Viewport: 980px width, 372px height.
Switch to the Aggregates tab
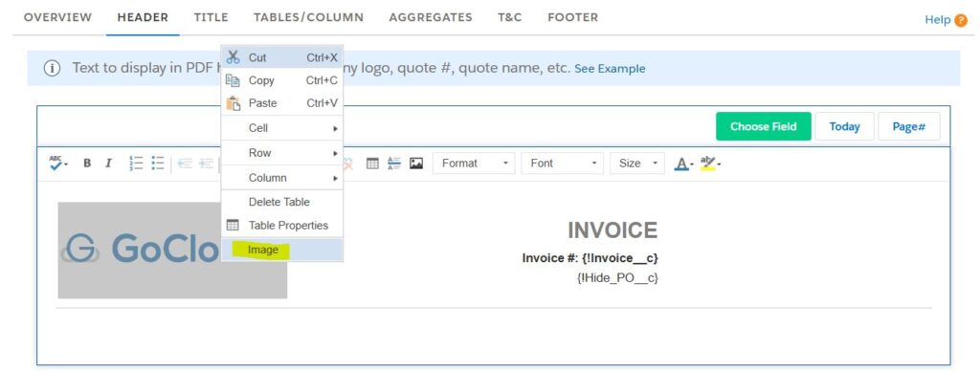click(x=431, y=17)
